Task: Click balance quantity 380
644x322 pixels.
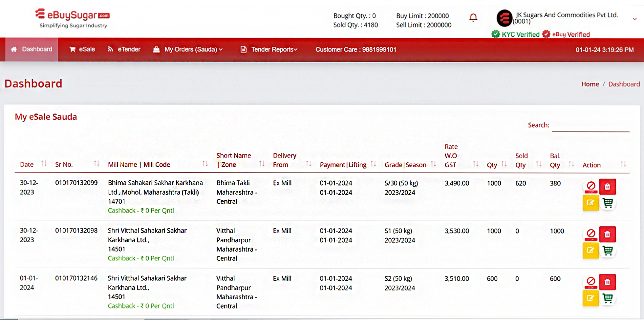Action: [x=555, y=183]
